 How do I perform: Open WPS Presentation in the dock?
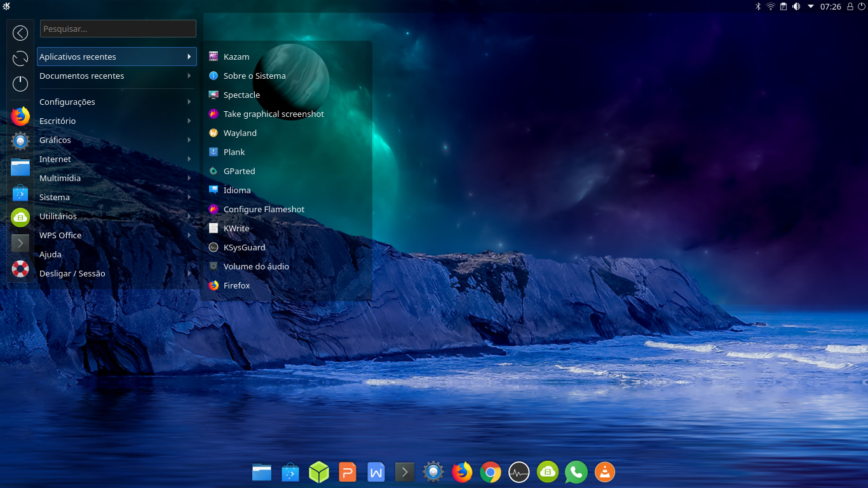coord(348,472)
